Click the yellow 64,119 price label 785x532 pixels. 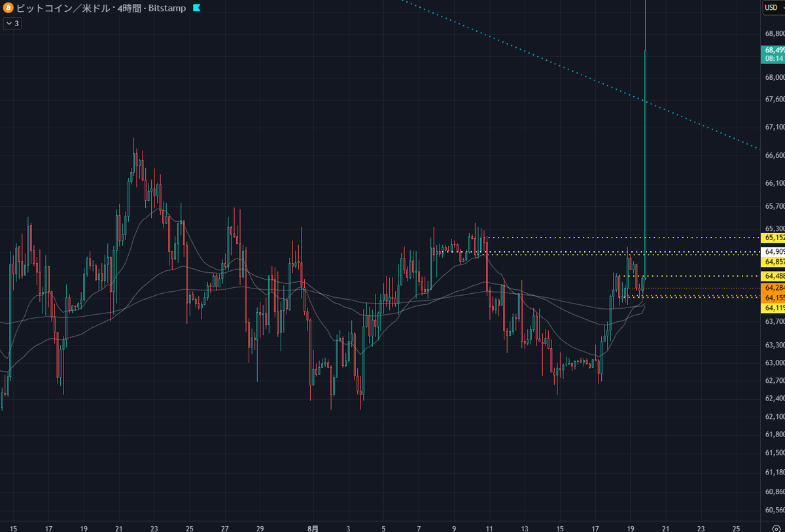(773, 308)
